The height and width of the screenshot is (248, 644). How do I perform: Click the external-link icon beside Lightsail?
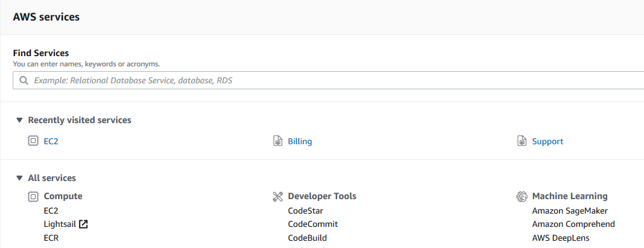point(83,224)
